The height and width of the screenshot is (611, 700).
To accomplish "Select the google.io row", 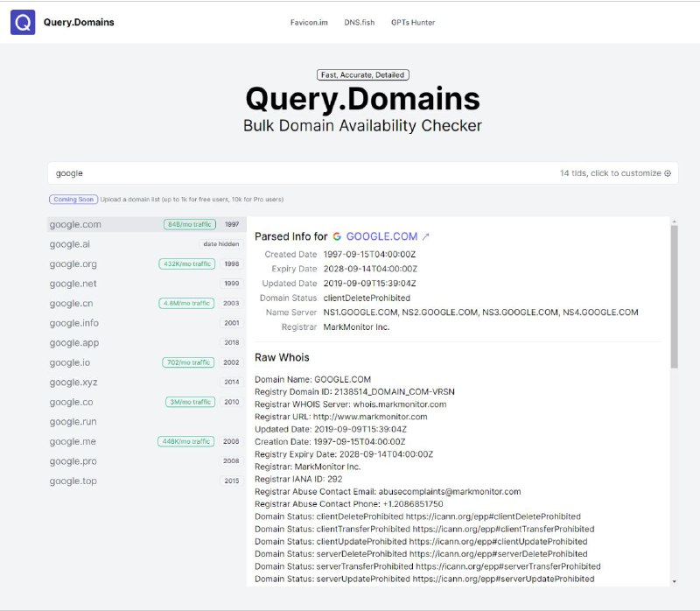I will [147, 362].
